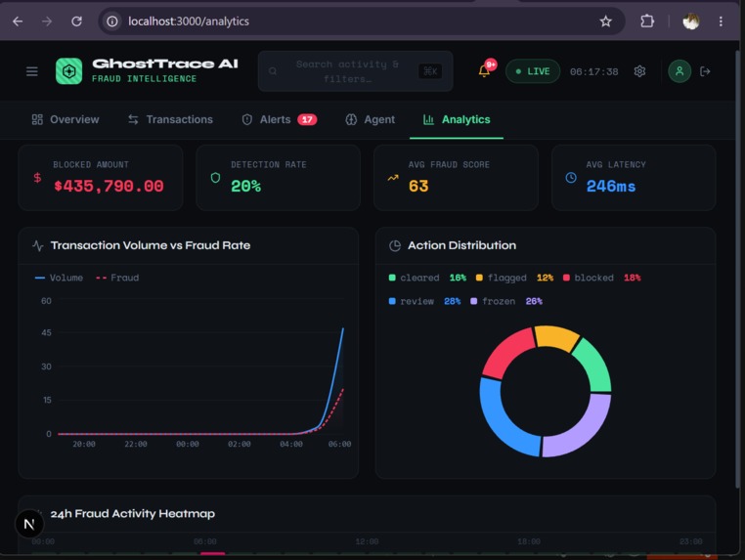This screenshot has width=745, height=560.
Task: Click the site info icon in address bar
Action: click(112, 22)
